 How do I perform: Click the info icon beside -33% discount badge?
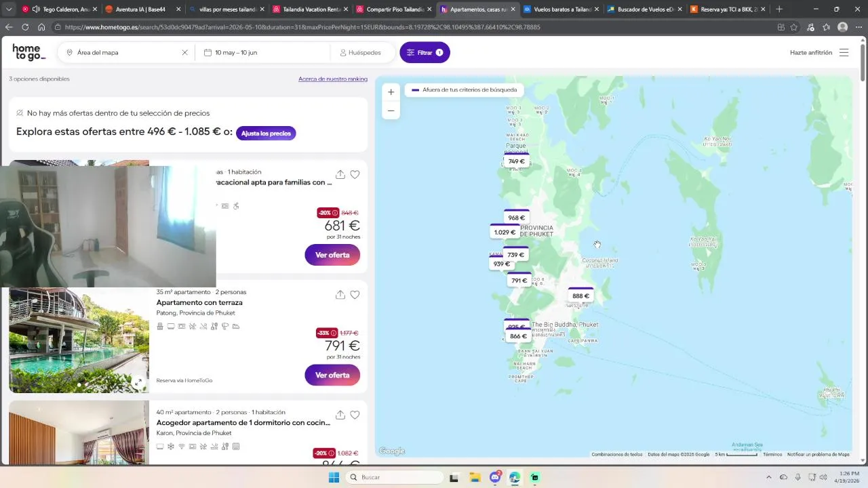334,333
